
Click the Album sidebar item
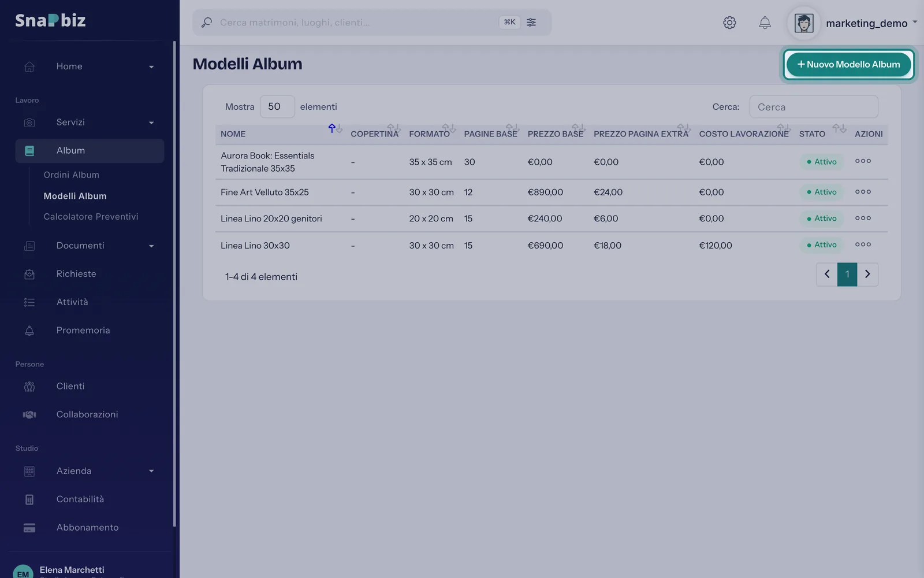tap(90, 151)
